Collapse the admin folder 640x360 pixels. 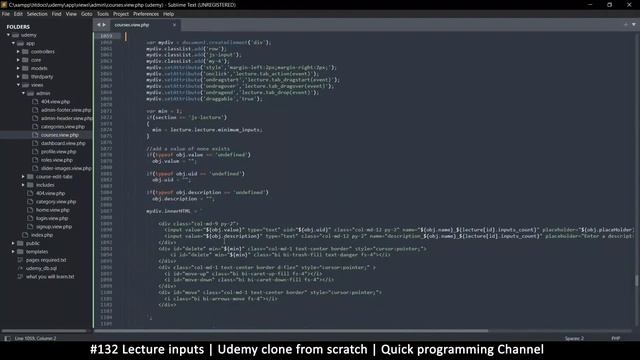(23, 93)
